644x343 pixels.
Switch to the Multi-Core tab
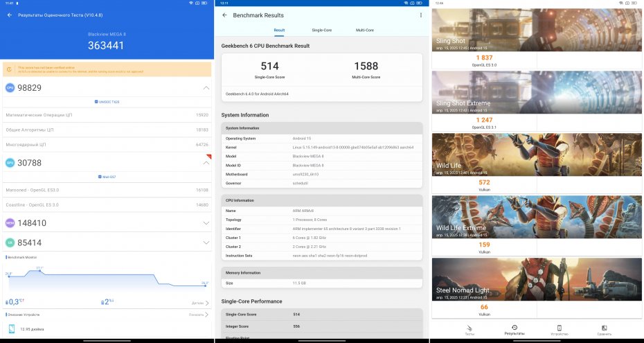365,30
